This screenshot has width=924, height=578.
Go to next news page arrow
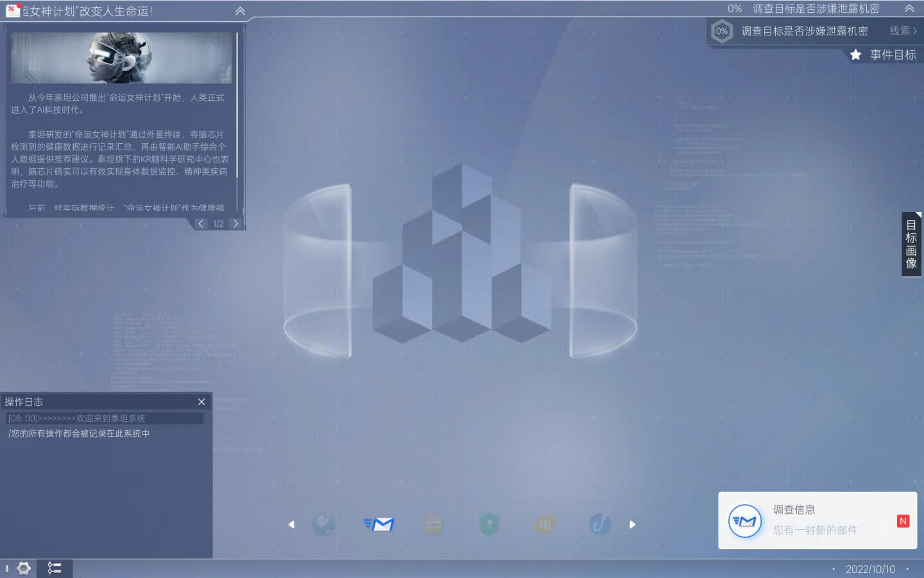(235, 223)
